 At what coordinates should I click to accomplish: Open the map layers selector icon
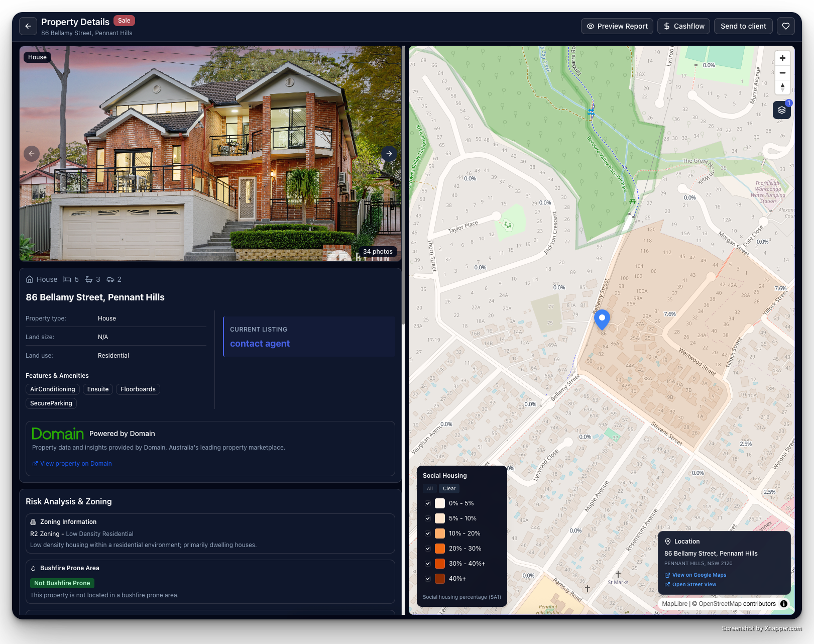(x=781, y=110)
